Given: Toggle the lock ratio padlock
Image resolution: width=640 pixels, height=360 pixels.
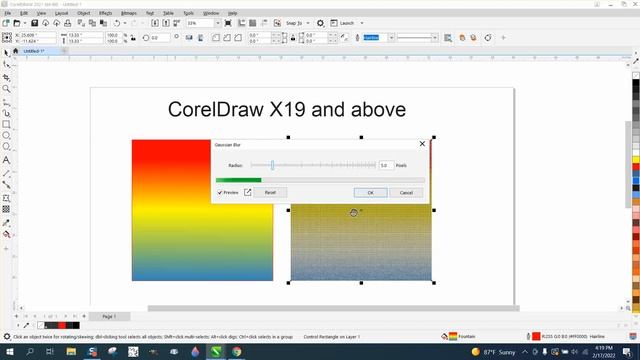Looking at the screenshot, I should pyautogui.click(x=133, y=38).
